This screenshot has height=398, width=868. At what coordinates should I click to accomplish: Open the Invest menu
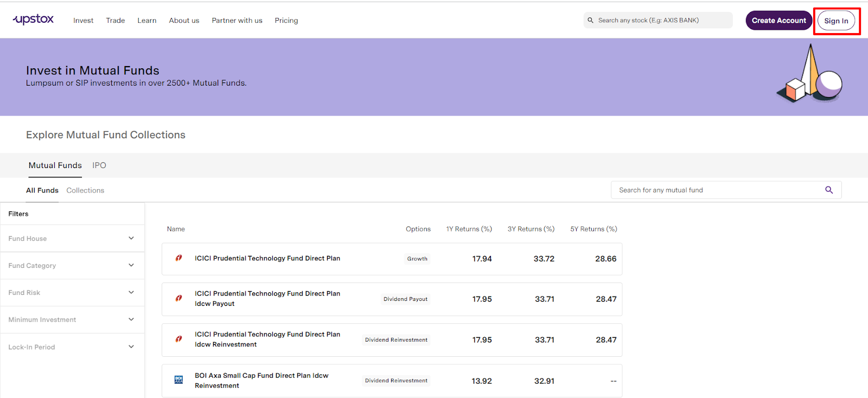[x=83, y=21]
